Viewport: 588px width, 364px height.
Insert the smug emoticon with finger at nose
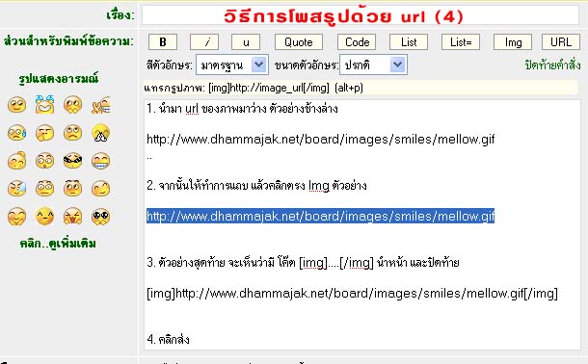click(x=44, y=133)
